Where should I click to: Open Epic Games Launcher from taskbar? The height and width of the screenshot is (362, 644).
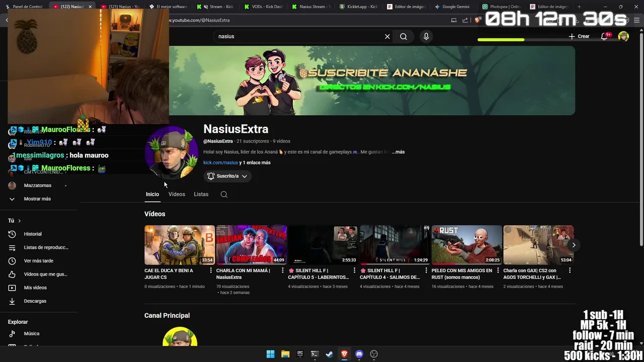point(300,354)
